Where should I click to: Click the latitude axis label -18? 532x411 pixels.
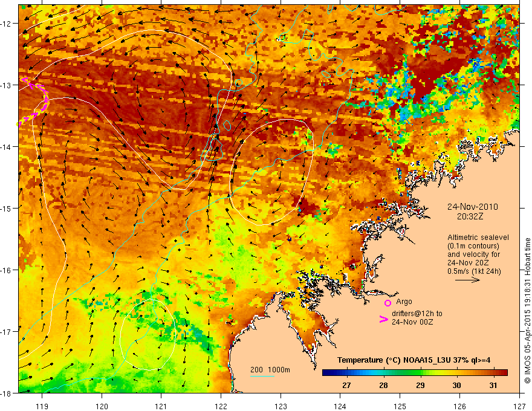coord(6,393)
